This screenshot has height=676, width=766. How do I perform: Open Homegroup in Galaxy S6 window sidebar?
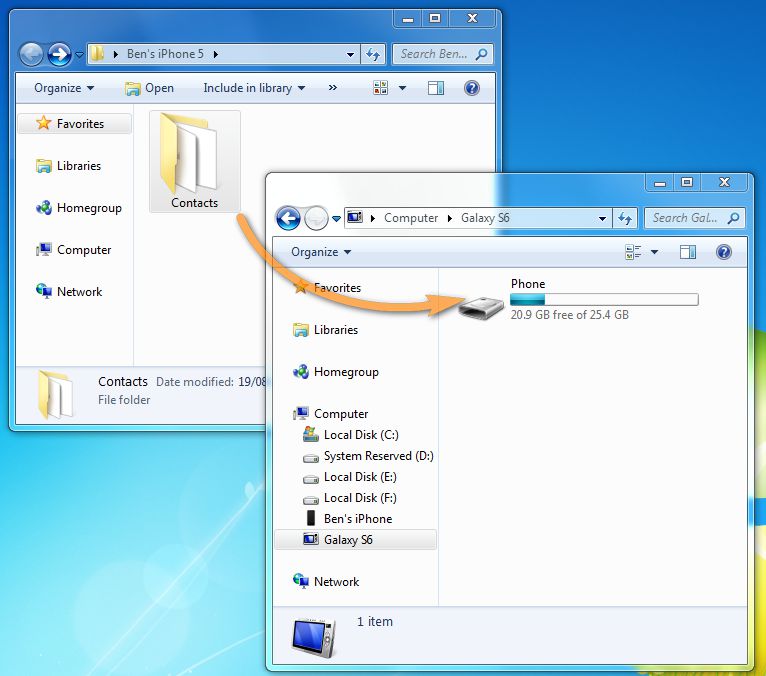336,372
